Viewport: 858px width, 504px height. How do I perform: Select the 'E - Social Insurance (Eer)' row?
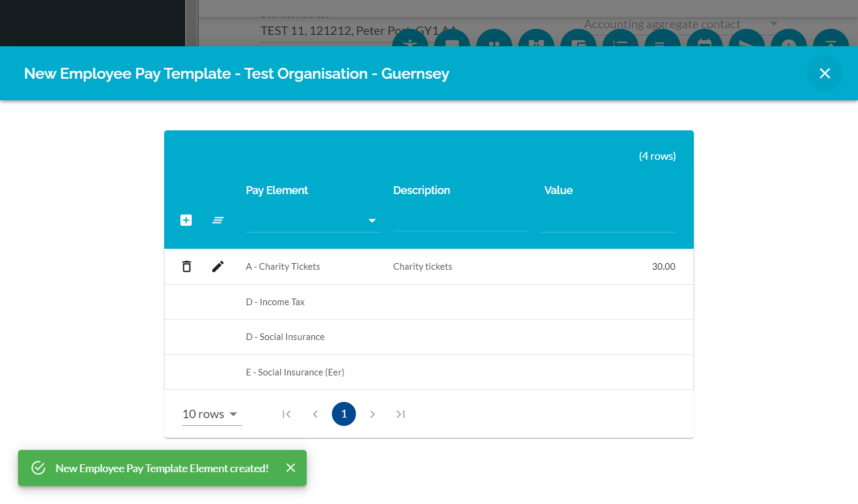pos(429,372)
